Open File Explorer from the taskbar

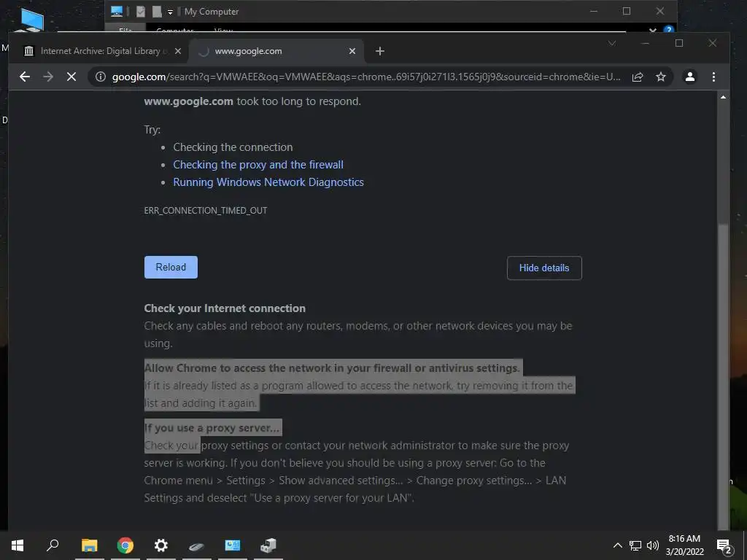point(89,545)
